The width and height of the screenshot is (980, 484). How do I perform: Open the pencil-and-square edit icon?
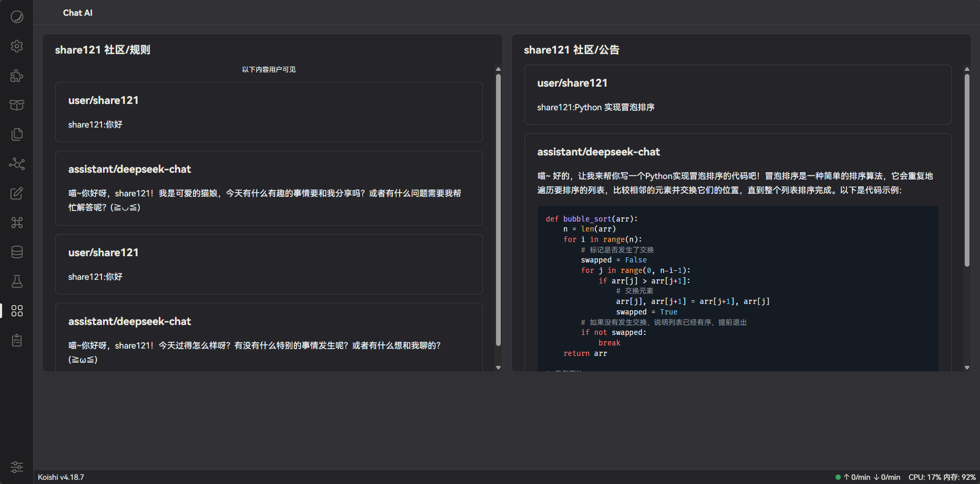[17, 193]
